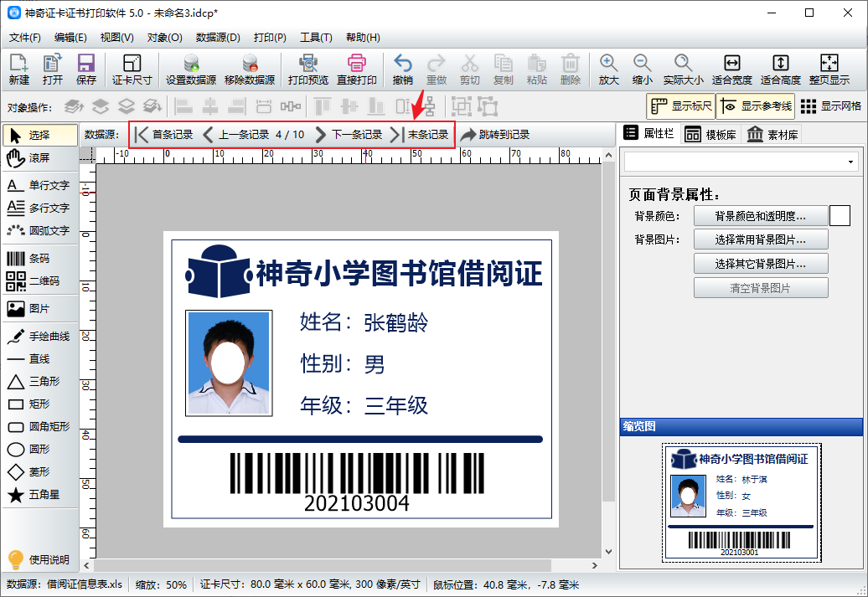Viewport: 868px width, 597px height.
Task: Switch to the 模板库 tab
Action: (710, 135)
